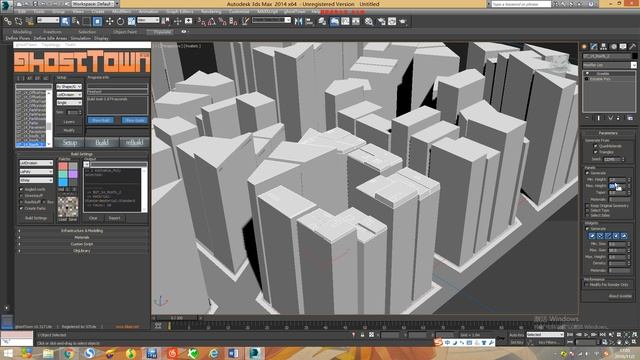Open the Modifiers menu
This screenshot has height=360, width=640.
(x=121, y=11)
